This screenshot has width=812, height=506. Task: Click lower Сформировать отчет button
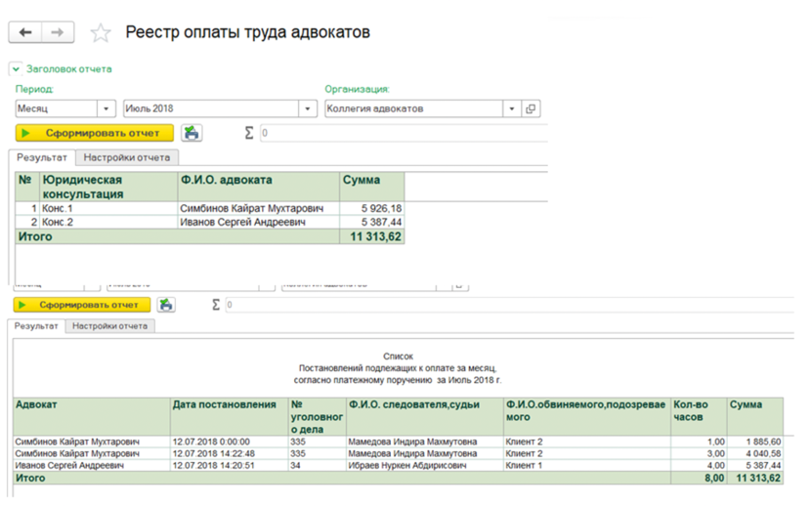click(x=82, y=305)
